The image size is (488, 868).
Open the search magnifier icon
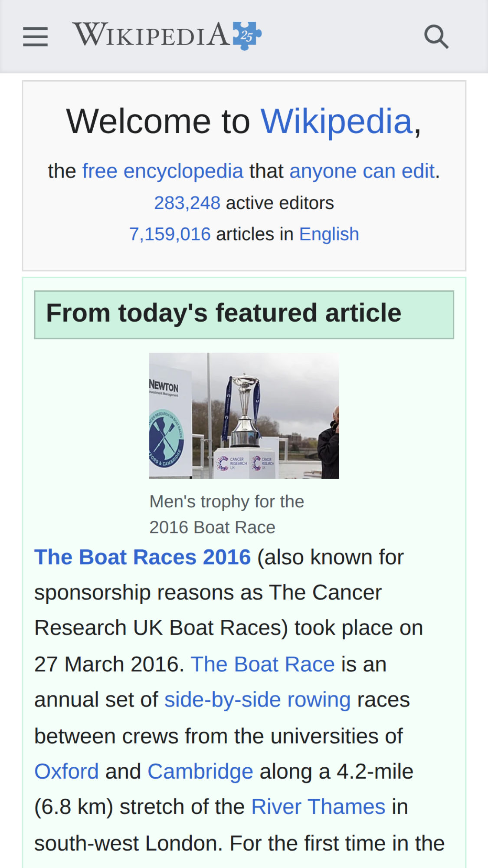tap(436, 36)
